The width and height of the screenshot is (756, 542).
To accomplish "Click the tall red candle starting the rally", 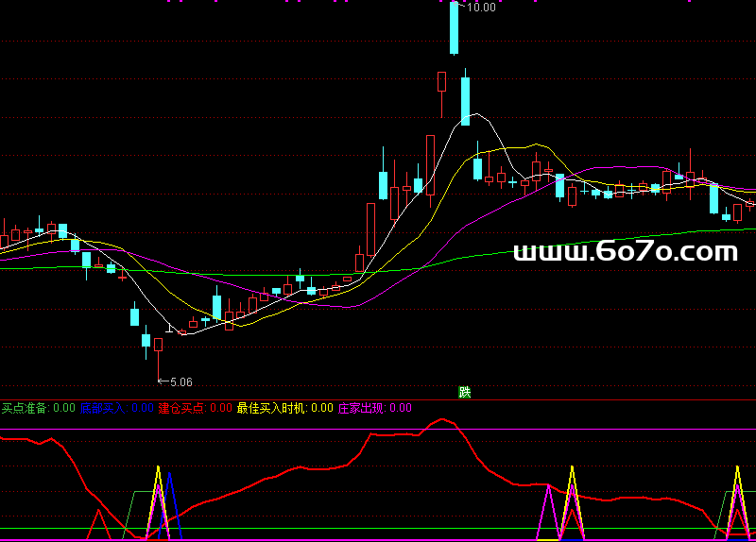I will (x=370, y=229).
